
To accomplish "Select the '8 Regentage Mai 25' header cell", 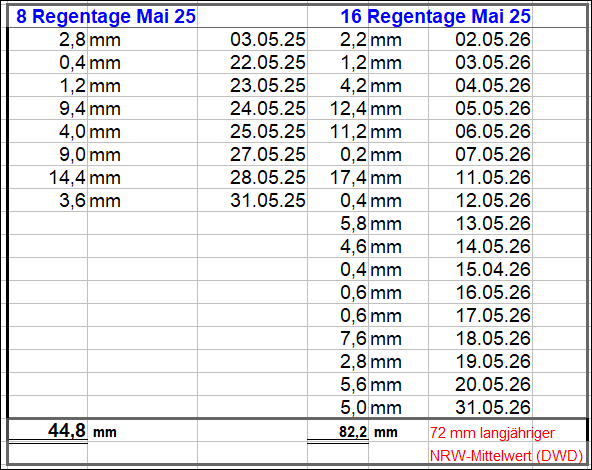I will point(106,16).
